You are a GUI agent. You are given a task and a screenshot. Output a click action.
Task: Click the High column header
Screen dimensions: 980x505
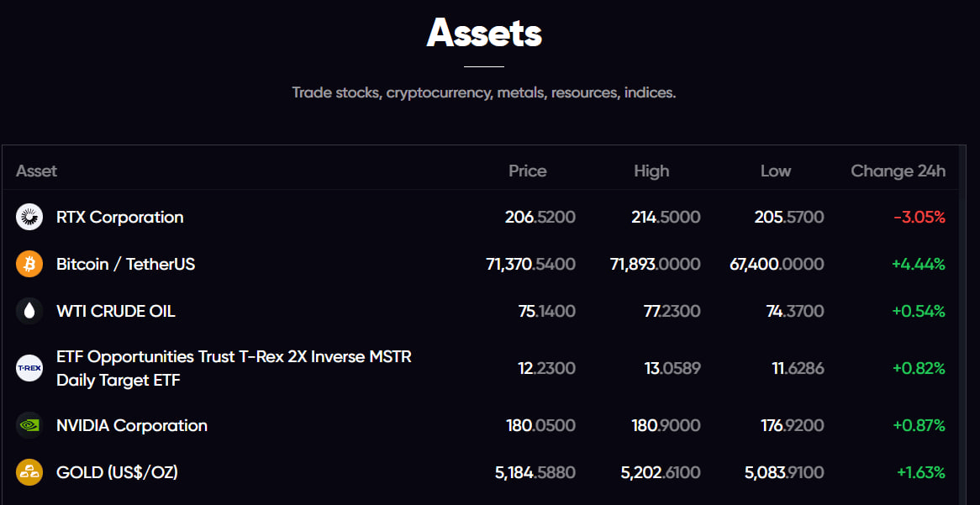point(651,171)
